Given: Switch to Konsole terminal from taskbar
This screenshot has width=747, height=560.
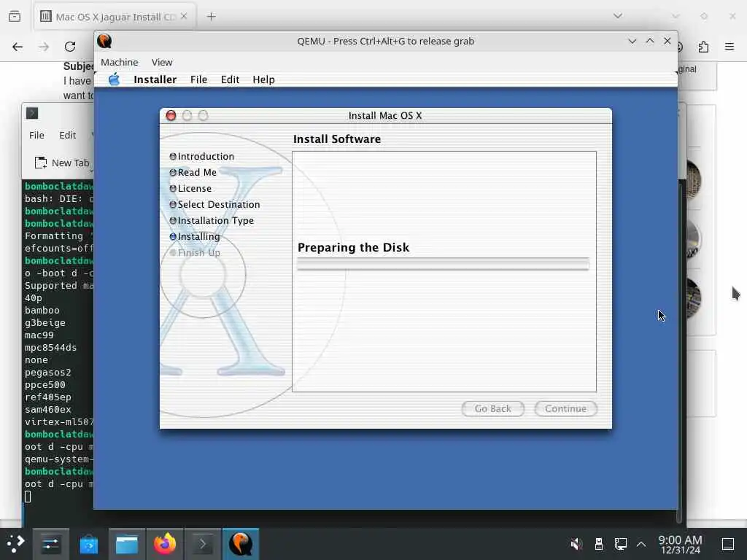Looking at the screenshot, I should coord(203,544).
